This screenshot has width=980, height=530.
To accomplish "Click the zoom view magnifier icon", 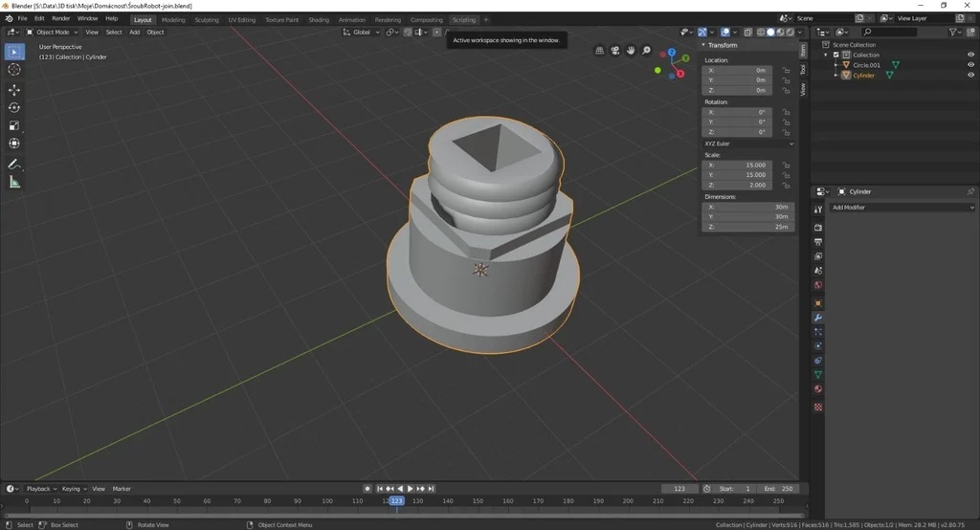I will 646,51.
